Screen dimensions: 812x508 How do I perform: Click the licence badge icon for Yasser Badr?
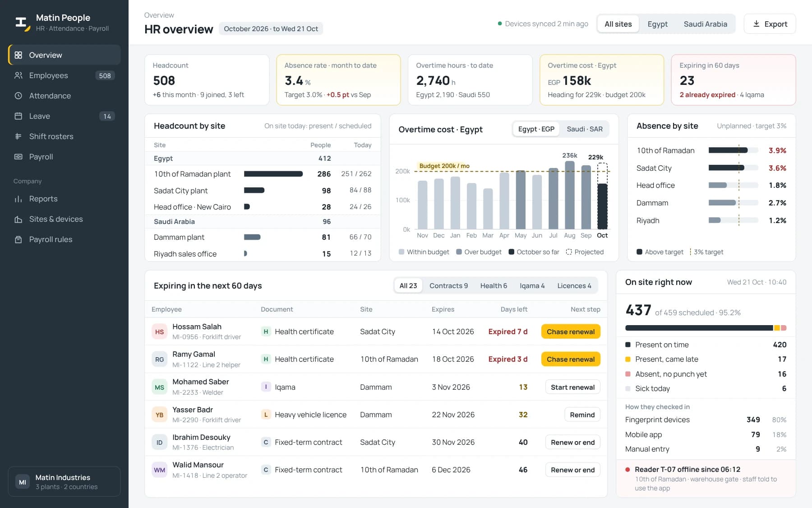[x=266, y=415]
